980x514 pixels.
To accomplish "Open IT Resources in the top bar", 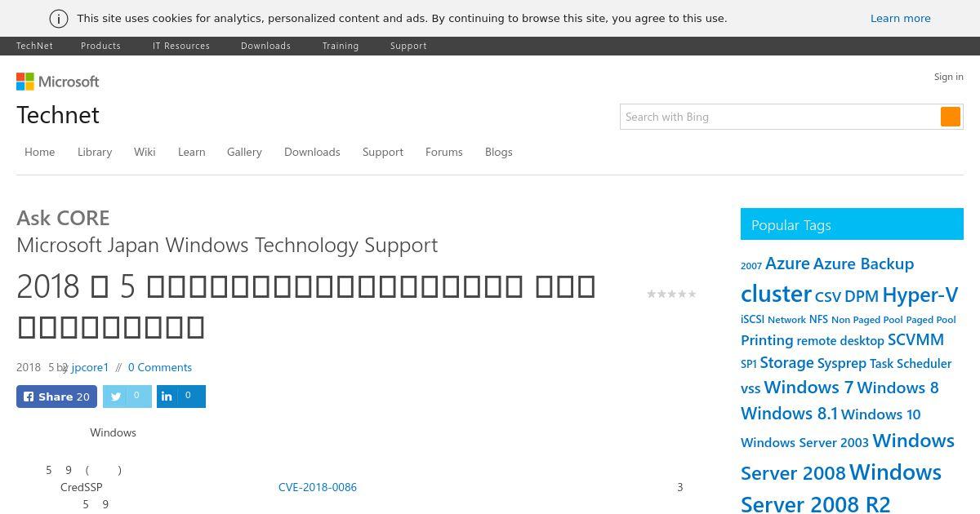I will pos(181,46).
